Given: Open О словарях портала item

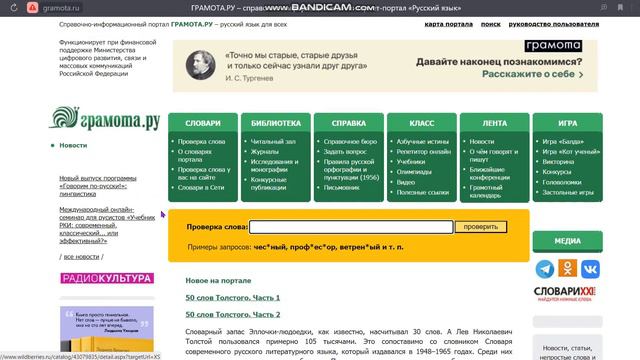Looking at the screenshot, I should tap(195, 156).
